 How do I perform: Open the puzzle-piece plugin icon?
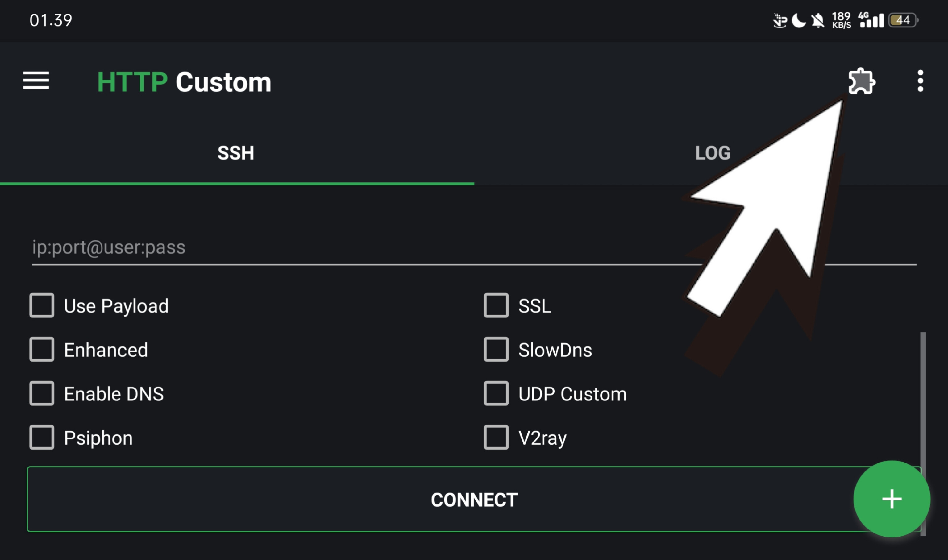[x=862, y=81]
